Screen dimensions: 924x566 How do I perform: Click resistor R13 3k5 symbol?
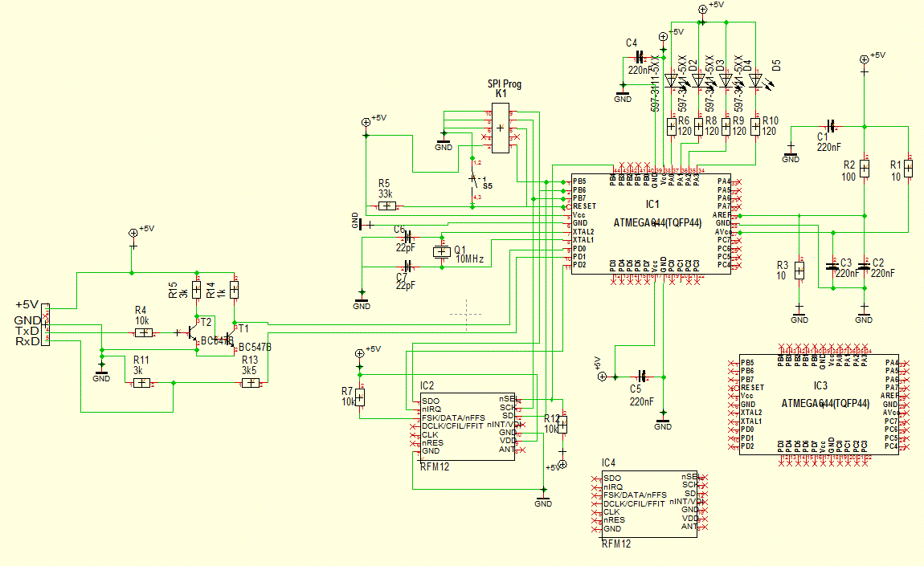[x=251, y=383]
